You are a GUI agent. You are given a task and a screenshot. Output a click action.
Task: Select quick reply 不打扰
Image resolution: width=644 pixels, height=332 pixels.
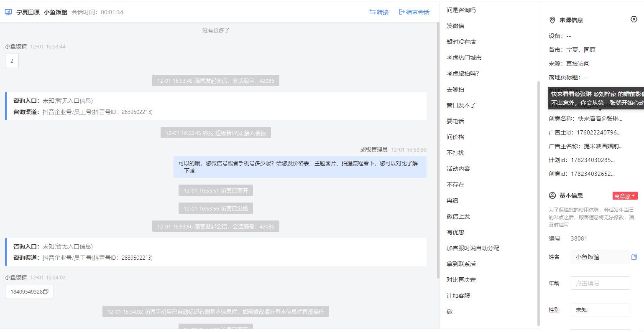pyautogui.click(x=455, y=153)
